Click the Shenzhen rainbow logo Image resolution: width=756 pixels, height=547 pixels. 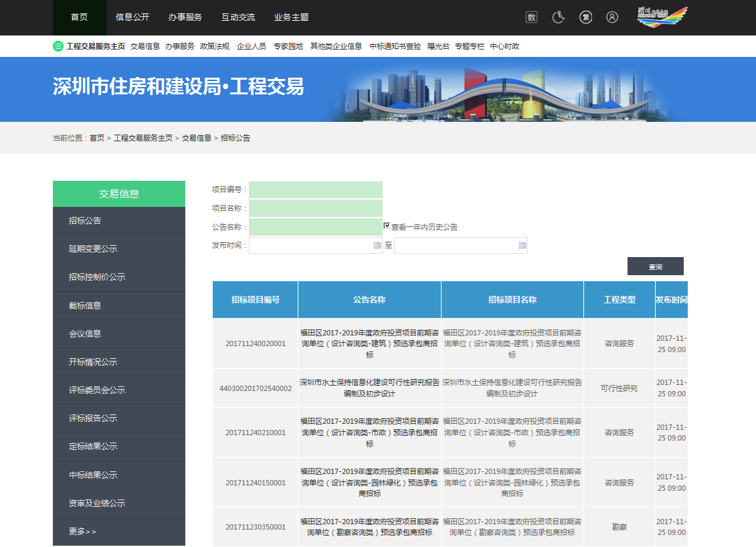pyautogui.click(x=662, y=17)
